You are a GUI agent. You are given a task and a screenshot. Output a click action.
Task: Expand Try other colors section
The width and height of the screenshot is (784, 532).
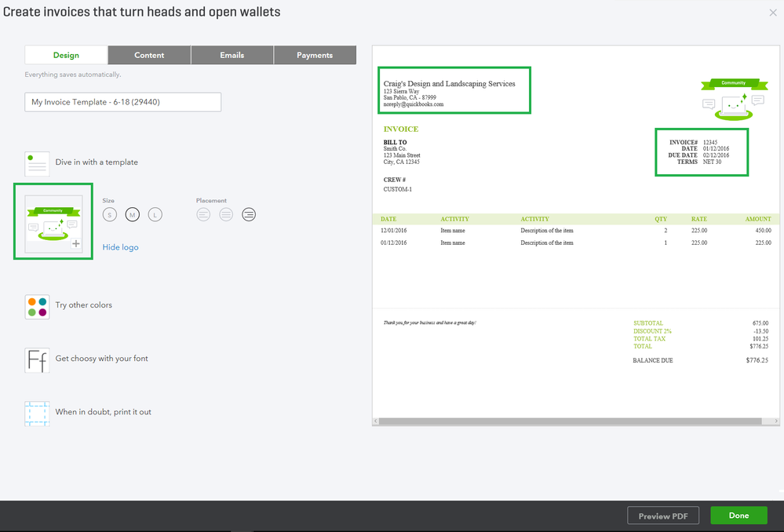coord(84,305)
